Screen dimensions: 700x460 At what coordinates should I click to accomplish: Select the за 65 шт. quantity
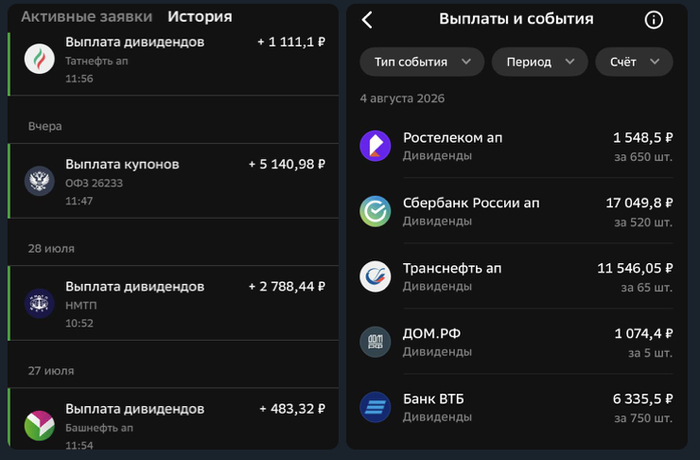[647, 288]
